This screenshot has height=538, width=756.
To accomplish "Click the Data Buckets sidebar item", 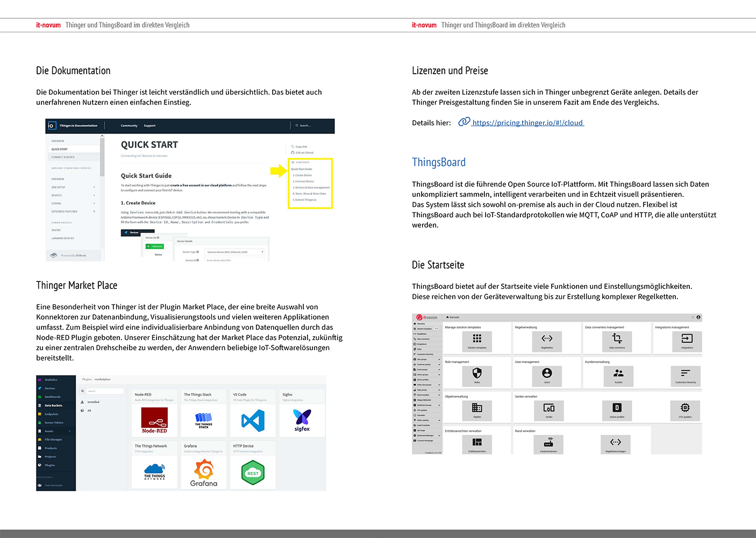I will [x=53, y=406].
